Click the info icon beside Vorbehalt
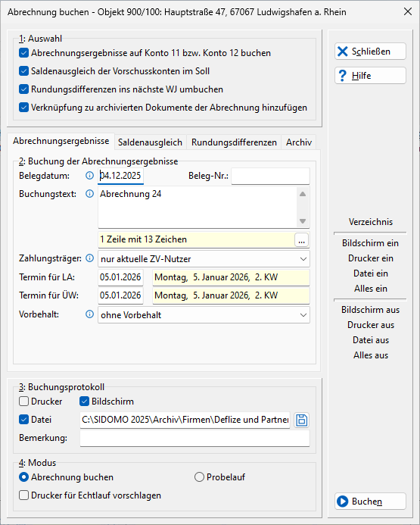 [x=89, y=314]
